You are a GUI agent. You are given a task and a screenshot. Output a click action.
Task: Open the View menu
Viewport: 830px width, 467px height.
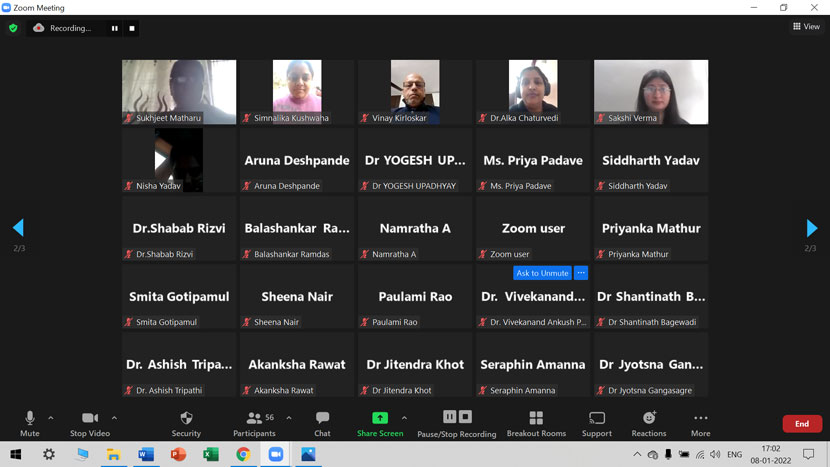pyautogui.click(x=806, y=27)
